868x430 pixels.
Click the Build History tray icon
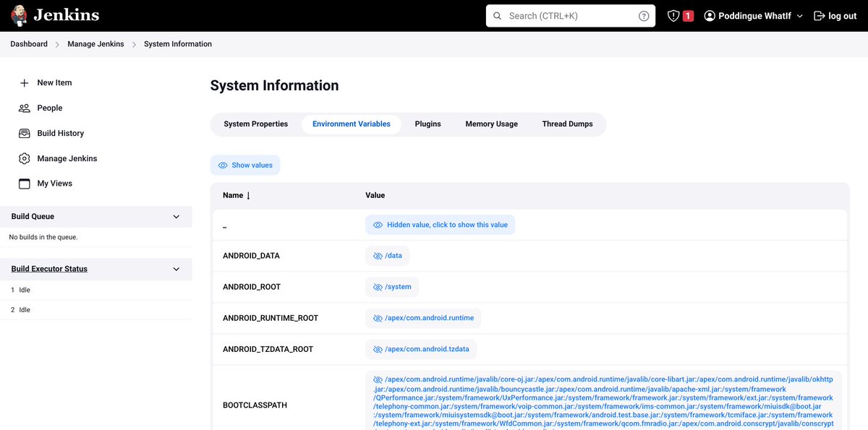(x=25, y=134)
